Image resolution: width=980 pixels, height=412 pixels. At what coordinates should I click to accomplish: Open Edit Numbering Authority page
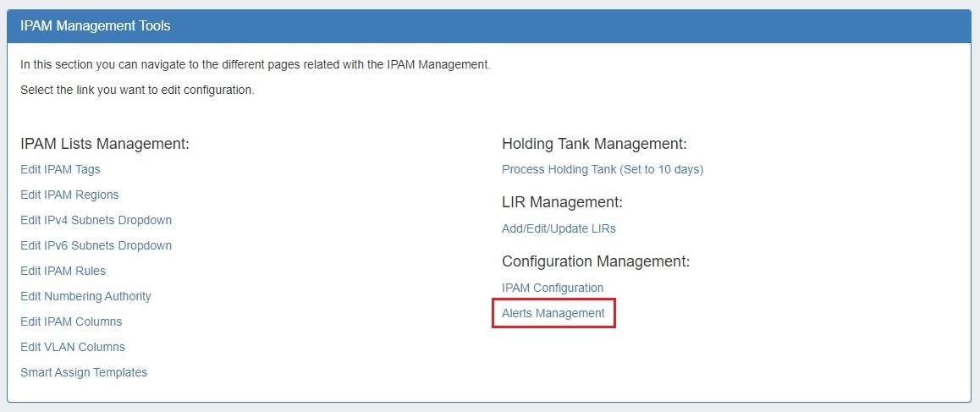85,296
